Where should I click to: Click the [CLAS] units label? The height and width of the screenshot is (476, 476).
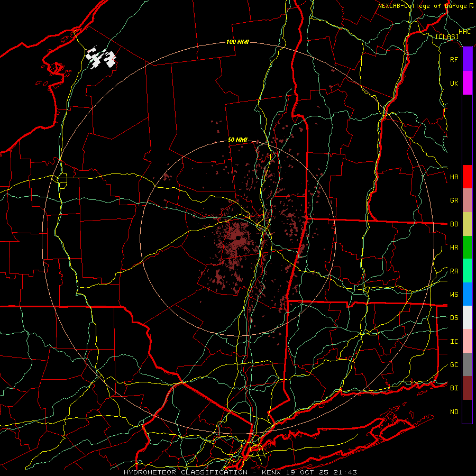click(447, 37)
